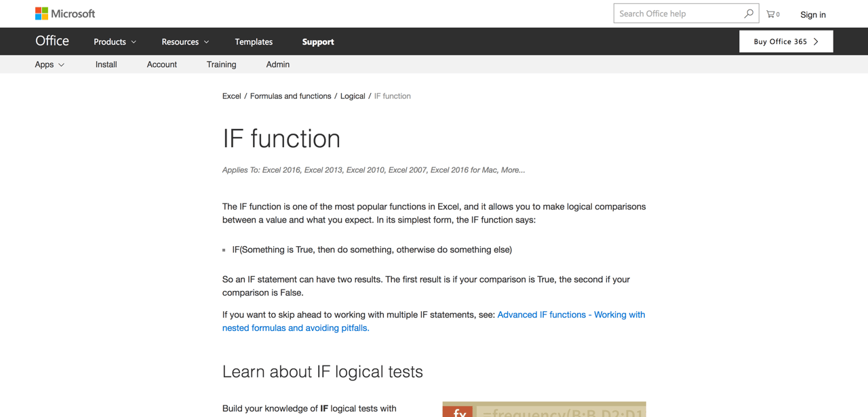
Task: Click the Buy Office 365 button
Action: tap(786, 41)
